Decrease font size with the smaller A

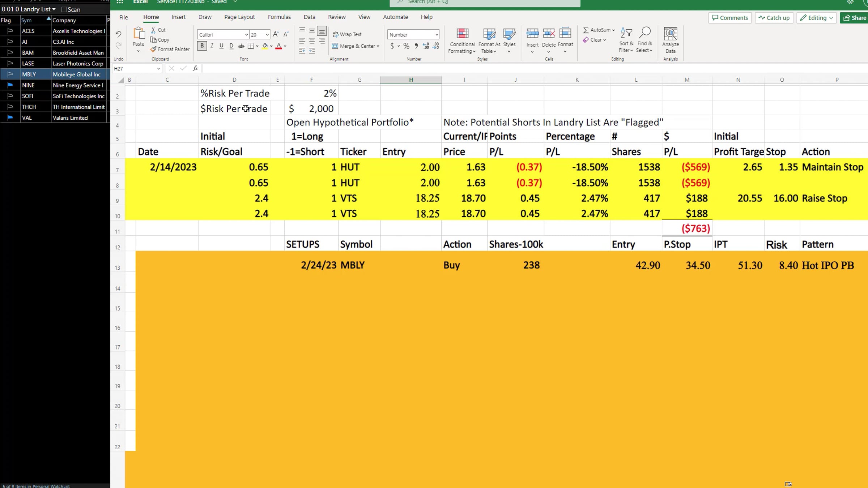pos(286,34)
